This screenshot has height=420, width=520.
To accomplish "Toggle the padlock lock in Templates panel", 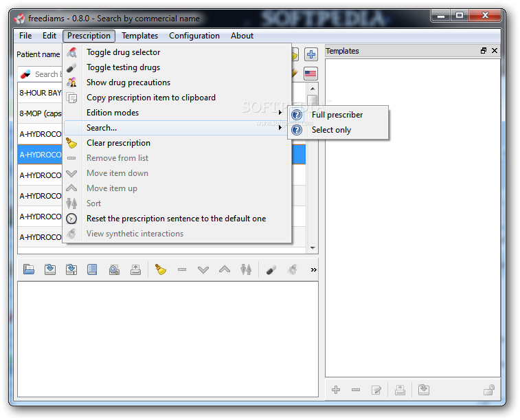I will 489,390.
